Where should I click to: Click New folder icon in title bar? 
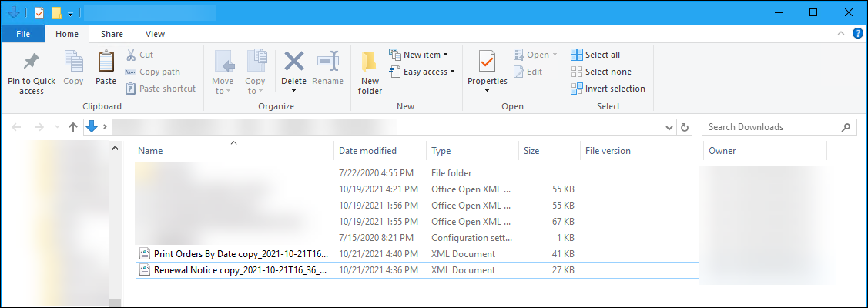pos(56,13)
